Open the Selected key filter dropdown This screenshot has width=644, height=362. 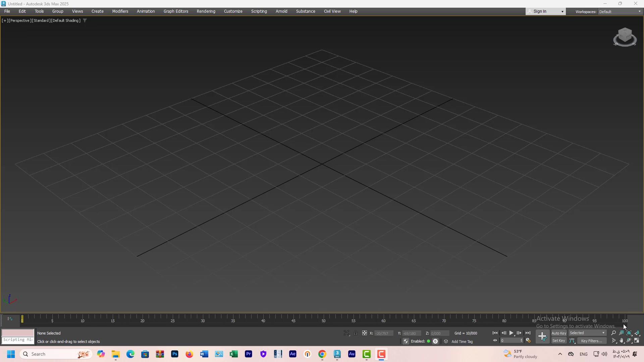tap(587, 333)
